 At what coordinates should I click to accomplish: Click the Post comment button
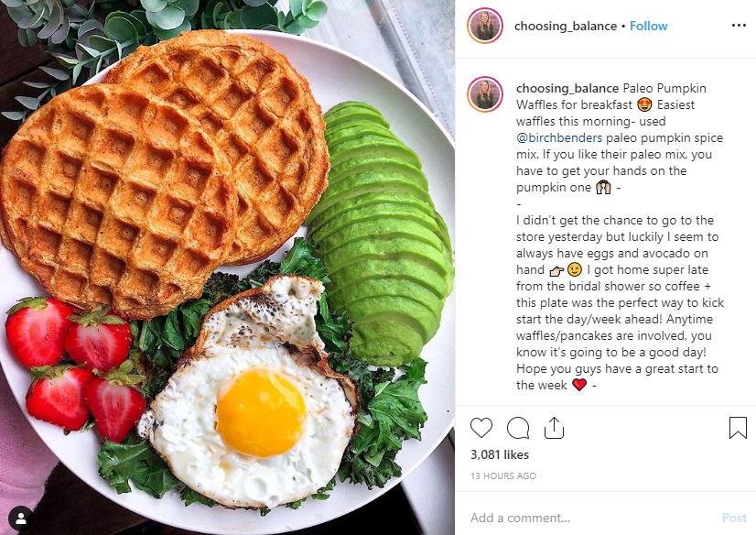[x=734, y=519]
